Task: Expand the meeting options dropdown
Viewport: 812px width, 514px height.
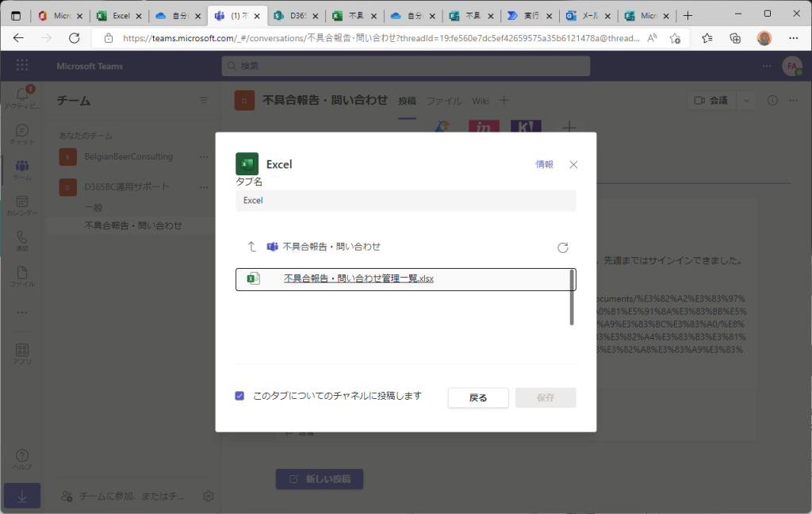Action: (x=746, y=101)
